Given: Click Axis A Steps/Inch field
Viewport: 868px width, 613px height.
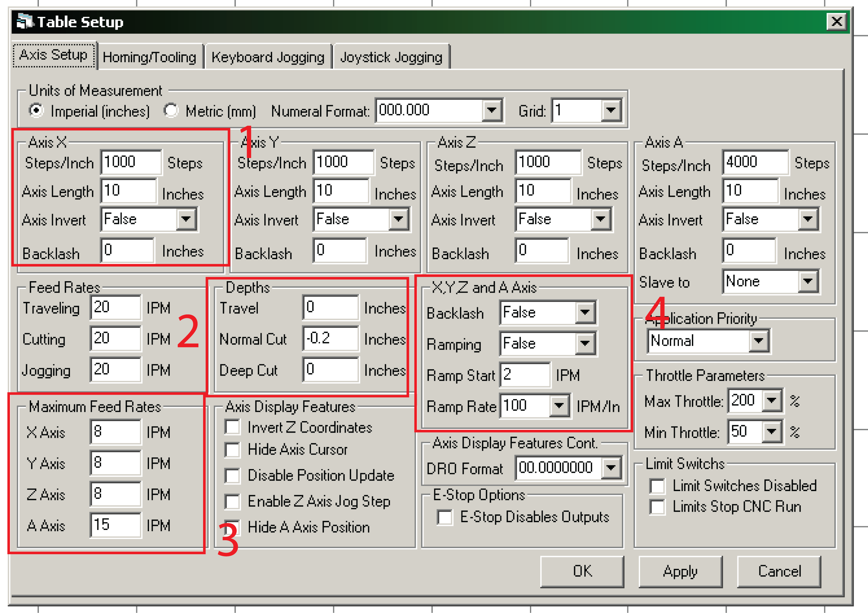Looking at the screenshot, I should click(x=755, y=162).
